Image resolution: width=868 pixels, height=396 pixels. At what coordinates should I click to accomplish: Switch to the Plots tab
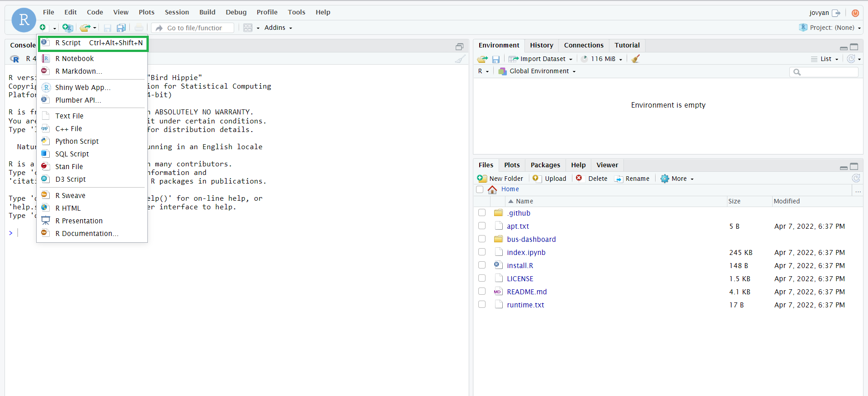pos(512,165)
